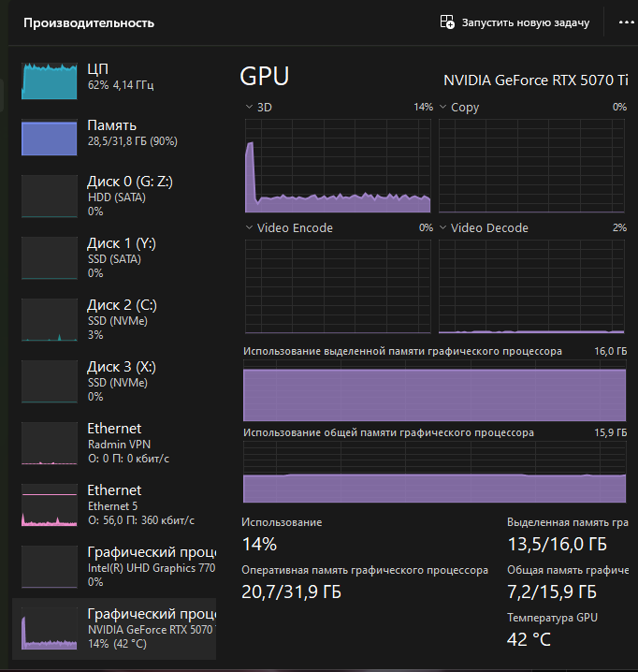This screenshot has width=638, height=672.
Task: Click the О: 56,0 П: 360 кбит/с text
Action: click(x=141, y=520)
